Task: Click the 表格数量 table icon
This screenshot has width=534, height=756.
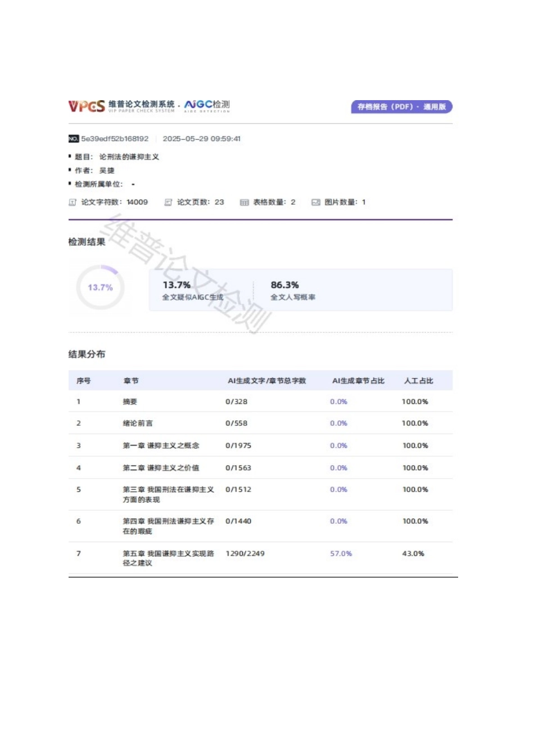Action: pos(245,201)
